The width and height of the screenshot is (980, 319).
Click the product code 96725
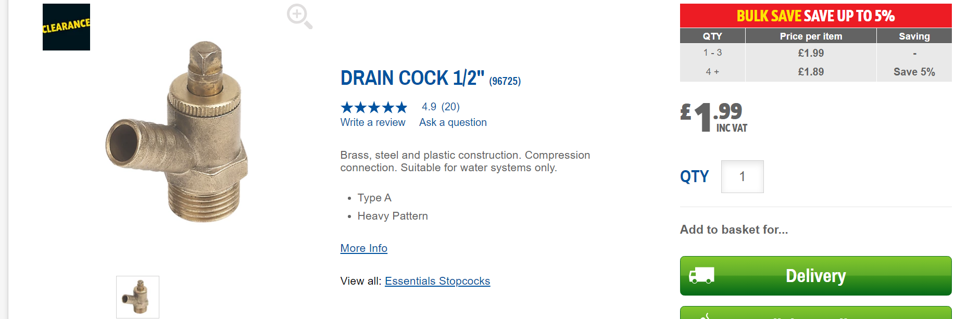(505, 81)
